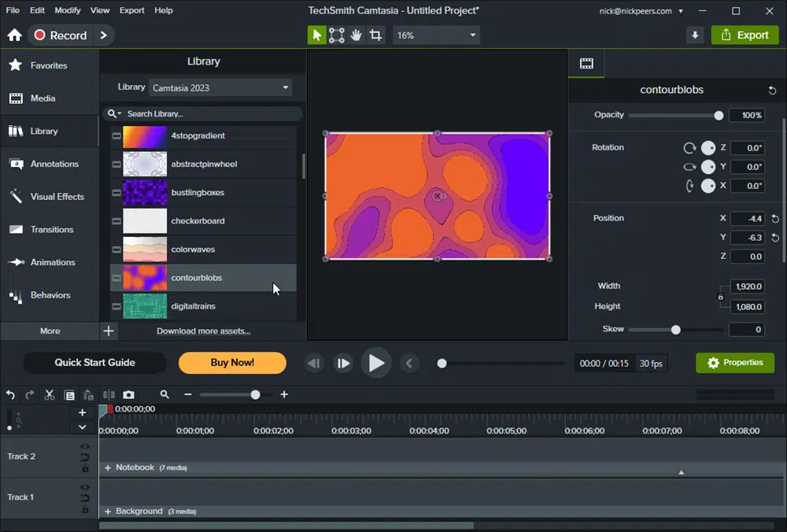Toggle the Width/Height aspect ratio lock
The width and height of the screenshot is (787, 532).
point(721,296)
